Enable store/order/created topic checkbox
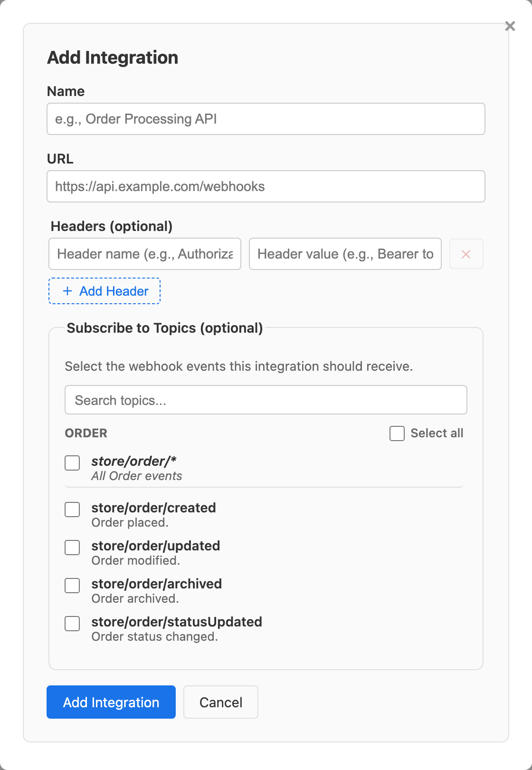 point(72,510)
